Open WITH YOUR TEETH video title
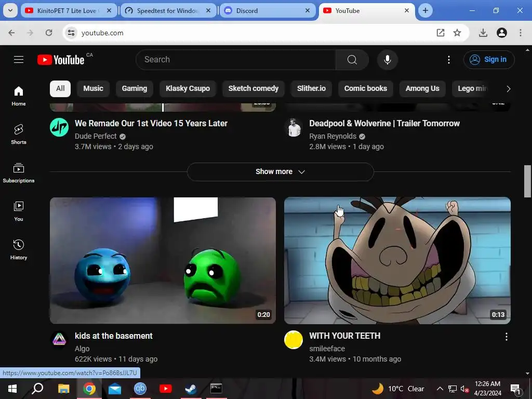The image size is (532, 399). click(x=345, y=336)
